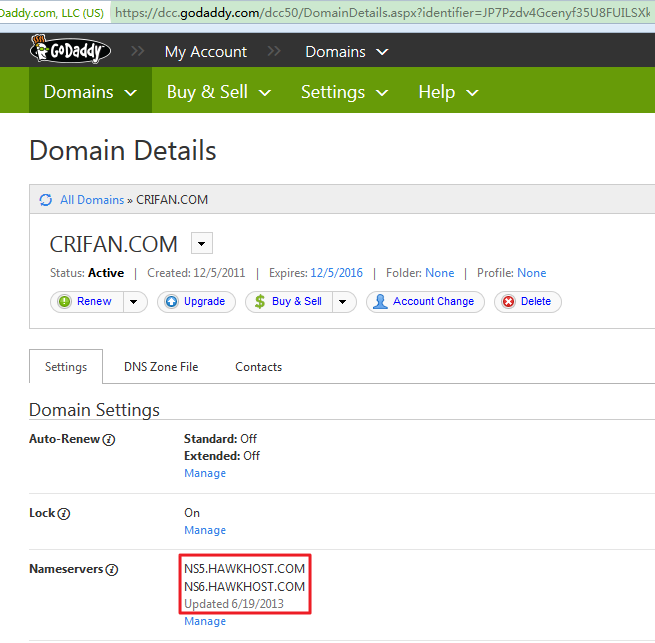The width and height of the screenshot is (655, 643).
Task: Click the NS6.HAWKHOST.COM nameserver text
Action: (x=244, y=587)
